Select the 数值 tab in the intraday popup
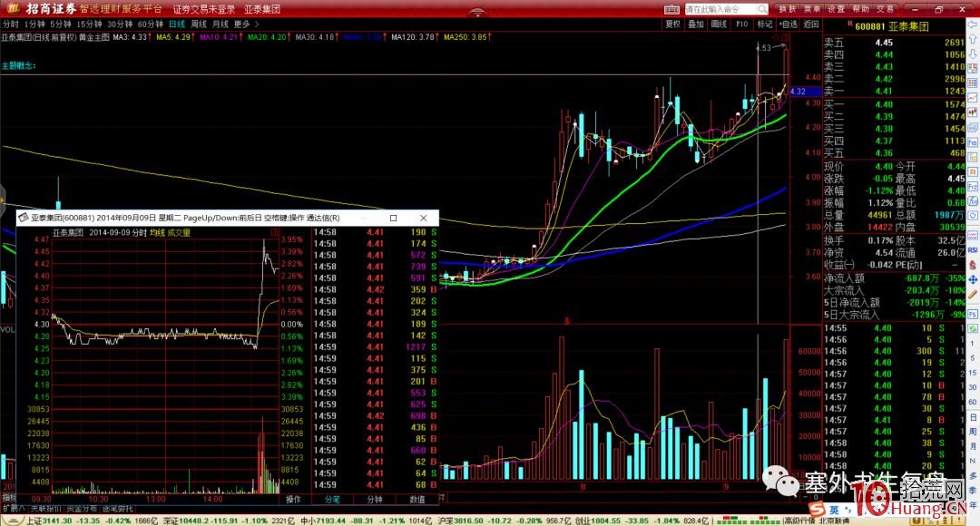Screen dimensions: 980x526 click(416, 500)
